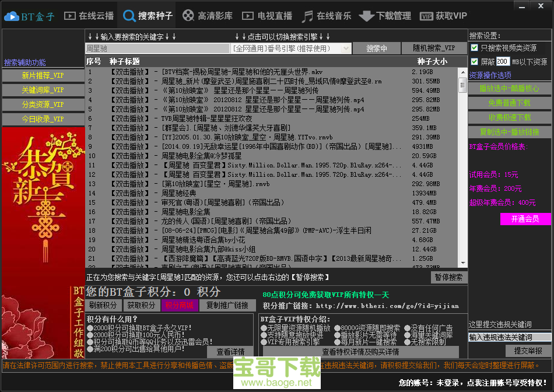The height and width of the screenshot is (392, 554).
Task: Click the VIP badge icon
Action: point(426,16)
